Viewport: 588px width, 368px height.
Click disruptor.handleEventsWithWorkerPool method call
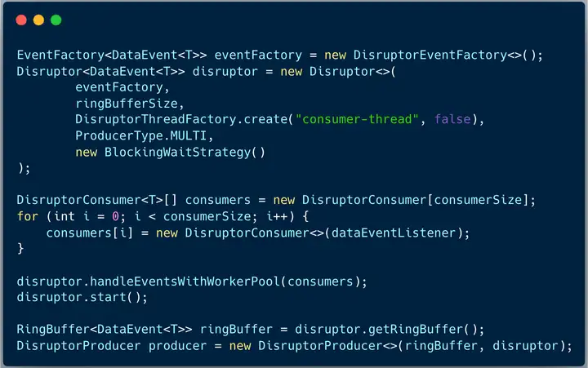(148, 281)
